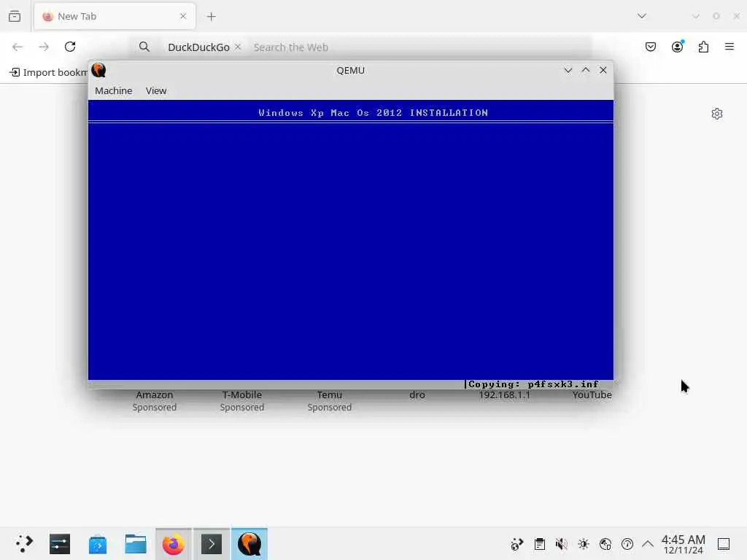This screenshot has height=560, width=747.
Task: Open the Temu sponsored shortcut
Action: click(330, 400)
